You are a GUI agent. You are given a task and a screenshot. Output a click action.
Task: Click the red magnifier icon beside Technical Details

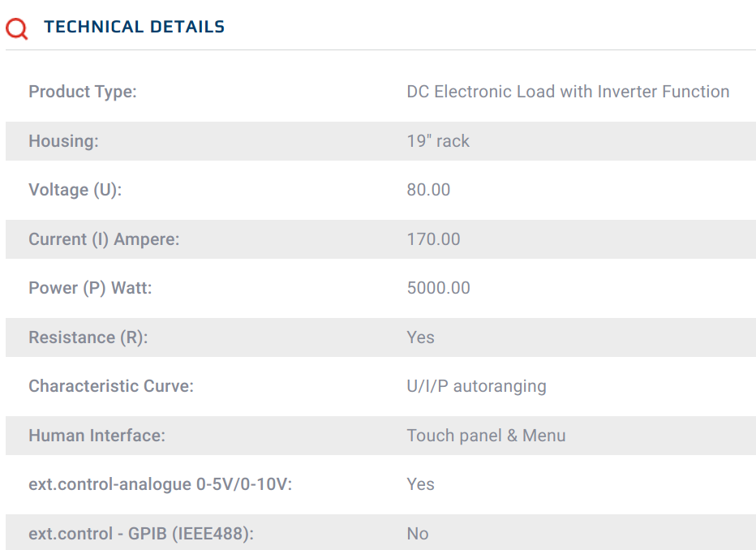(16, 28)
